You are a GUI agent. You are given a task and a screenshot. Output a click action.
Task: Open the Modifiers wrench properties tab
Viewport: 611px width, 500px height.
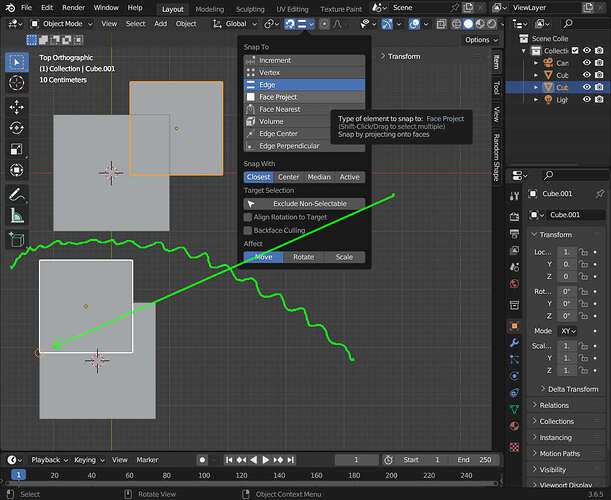click(x=514, y=343)
